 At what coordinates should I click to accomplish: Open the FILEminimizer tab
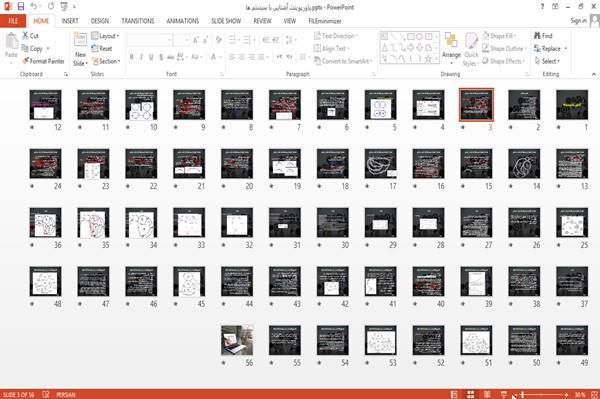(x=325, y=21)
